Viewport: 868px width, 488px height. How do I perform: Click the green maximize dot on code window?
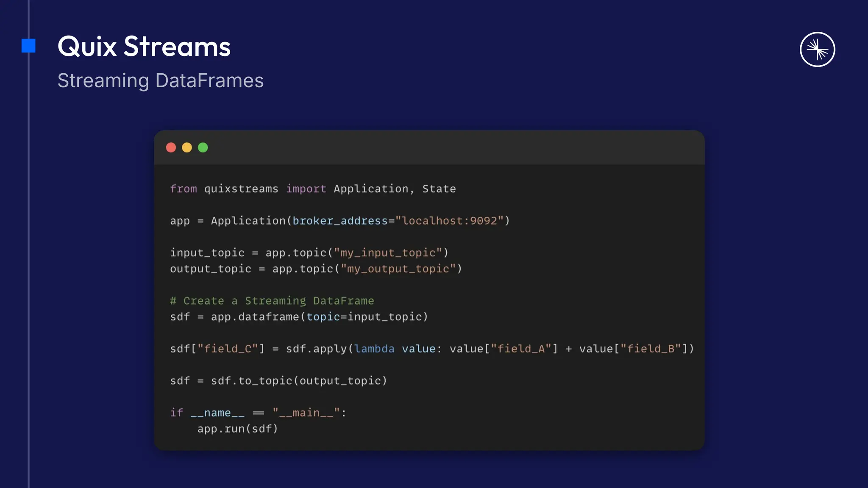pyautogui.click(x=203, y=147)
